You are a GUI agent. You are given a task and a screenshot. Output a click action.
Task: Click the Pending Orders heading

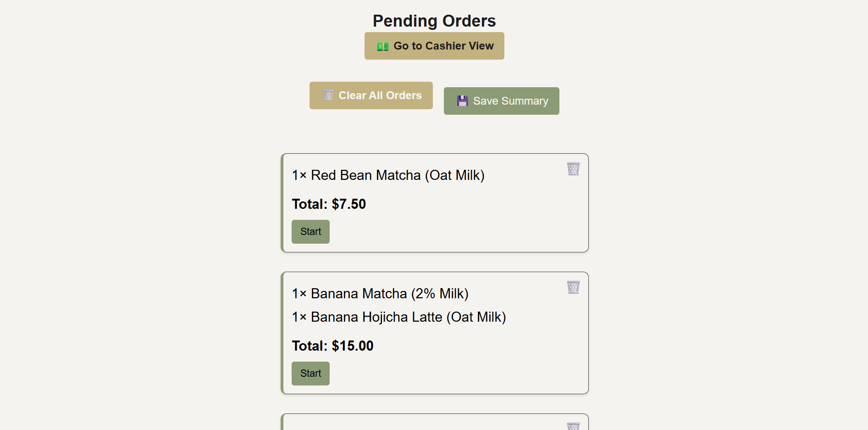434,21
